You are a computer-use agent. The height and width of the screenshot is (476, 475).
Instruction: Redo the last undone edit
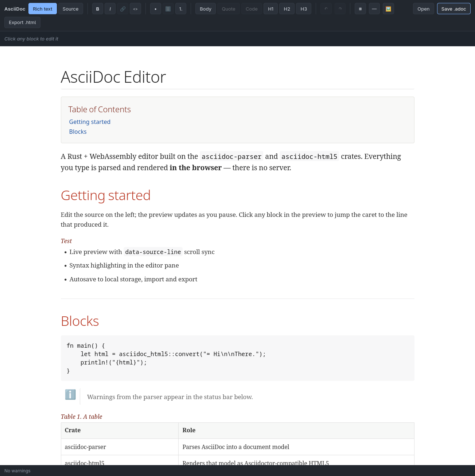[340, 9]
